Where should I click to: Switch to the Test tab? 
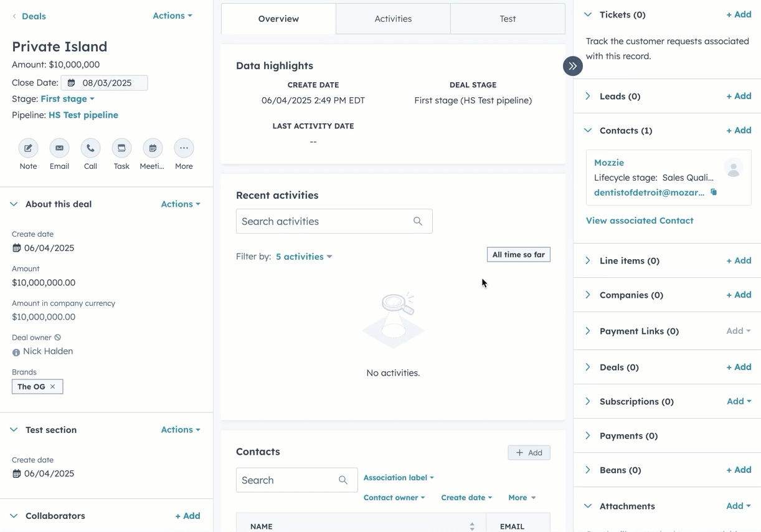507,19
